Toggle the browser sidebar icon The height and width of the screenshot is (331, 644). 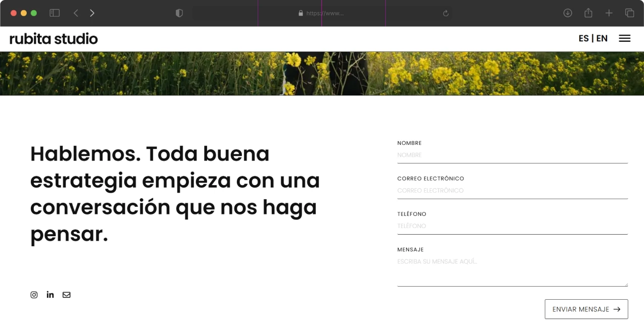pyautogui.click(x=54, y=13)
